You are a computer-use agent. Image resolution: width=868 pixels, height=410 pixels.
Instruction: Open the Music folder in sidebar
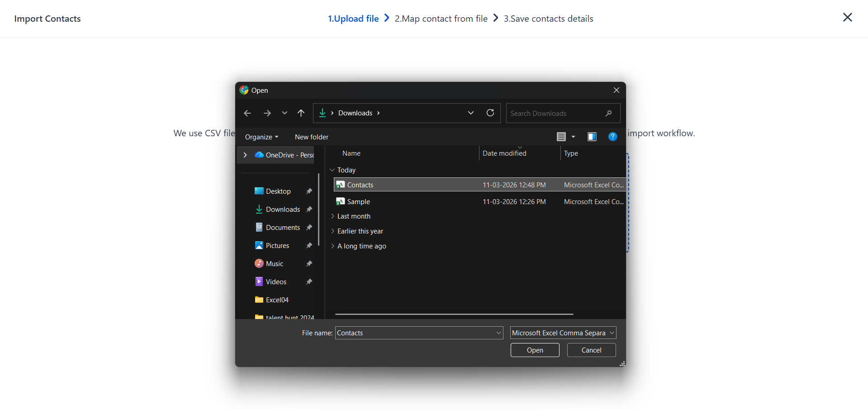(274, 264)
